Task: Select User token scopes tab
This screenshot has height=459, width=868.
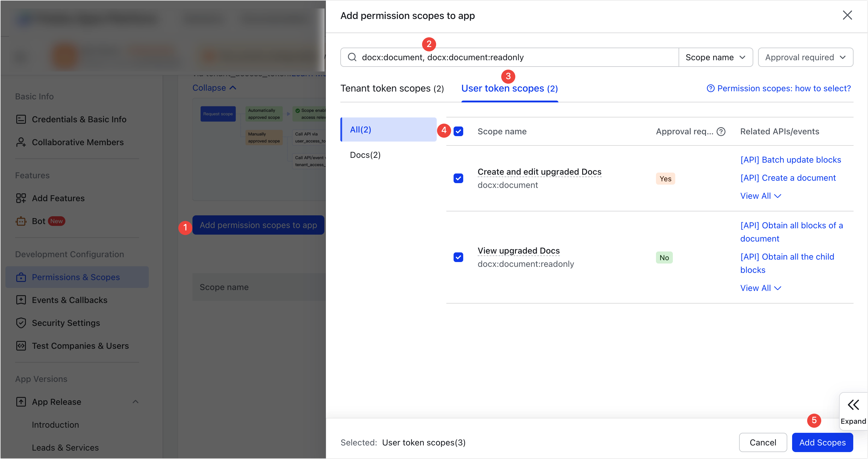Action: [x=510, y=89]
